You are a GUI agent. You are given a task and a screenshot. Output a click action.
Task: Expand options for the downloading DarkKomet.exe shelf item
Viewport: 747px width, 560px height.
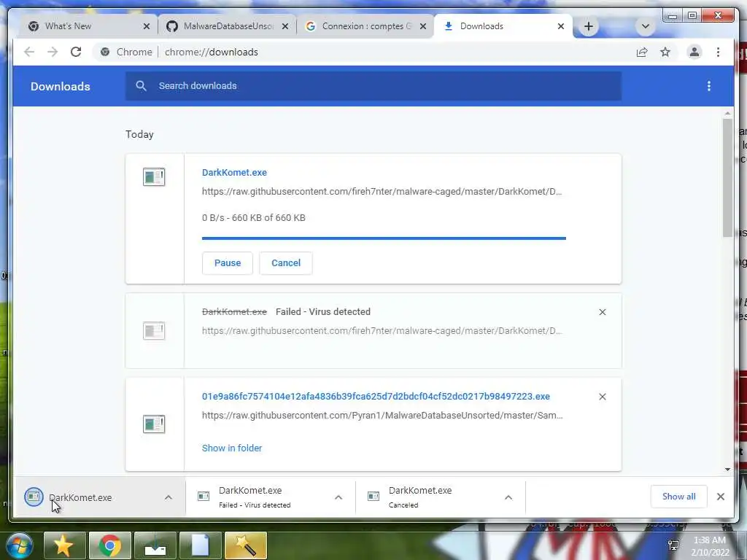169,497
